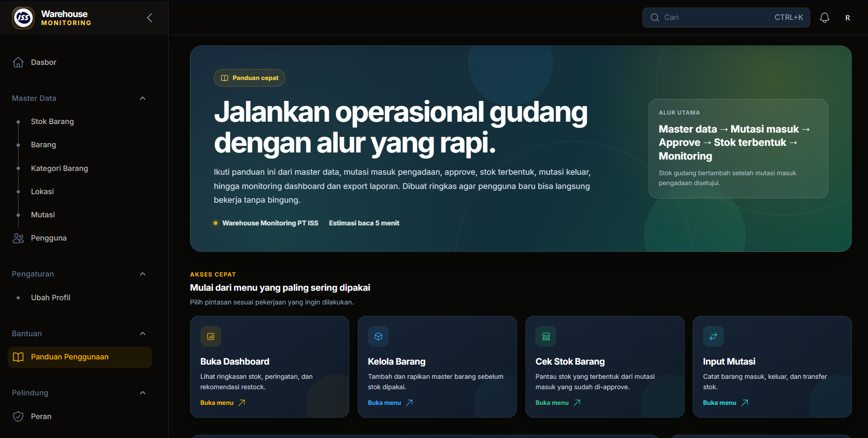Click the Cek Stok Barang store icon
Viewport: 868px width, 438px height.
point(546,336)
